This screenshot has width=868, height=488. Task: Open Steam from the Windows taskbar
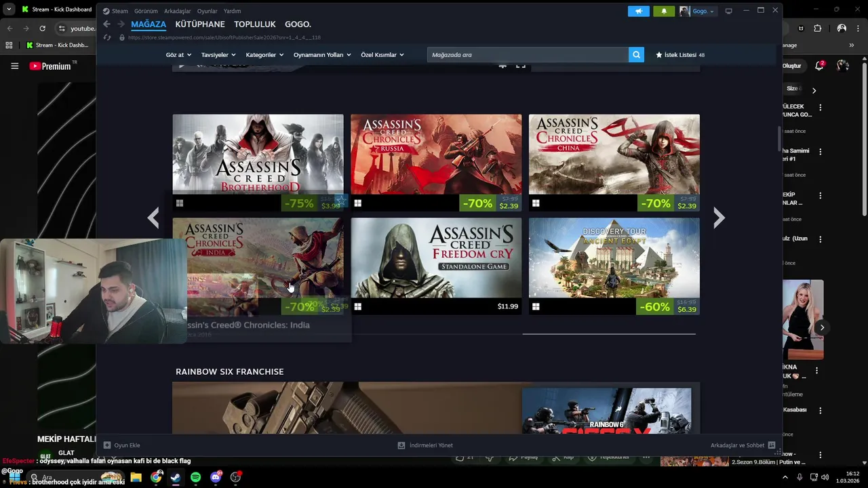(x=176, y=477)
